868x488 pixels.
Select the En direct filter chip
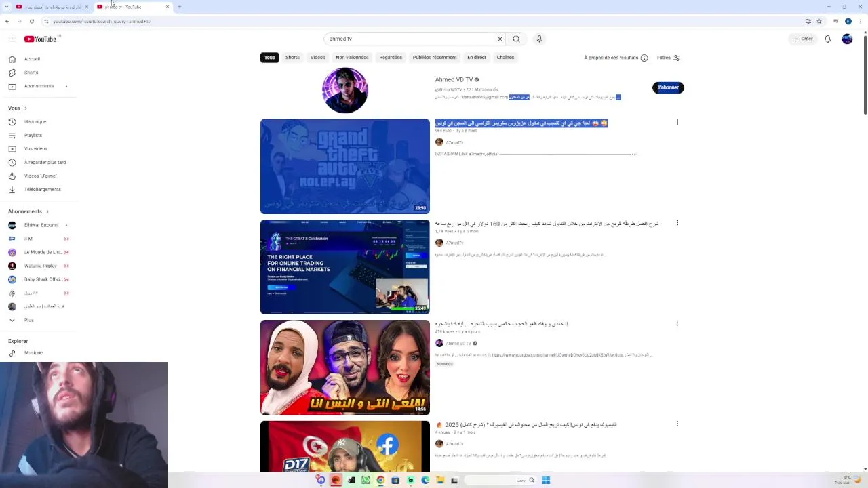[477, 58]
